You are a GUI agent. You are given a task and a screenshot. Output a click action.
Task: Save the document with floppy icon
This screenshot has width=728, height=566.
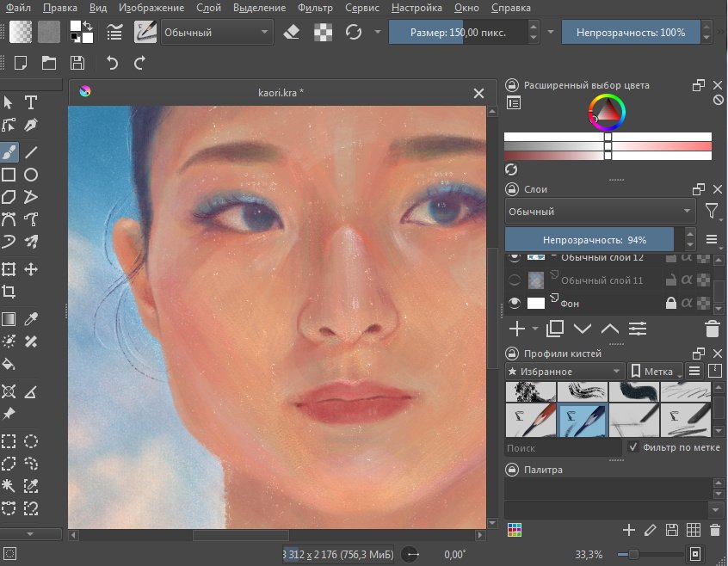pyautogui.click(x=77, y=63)
